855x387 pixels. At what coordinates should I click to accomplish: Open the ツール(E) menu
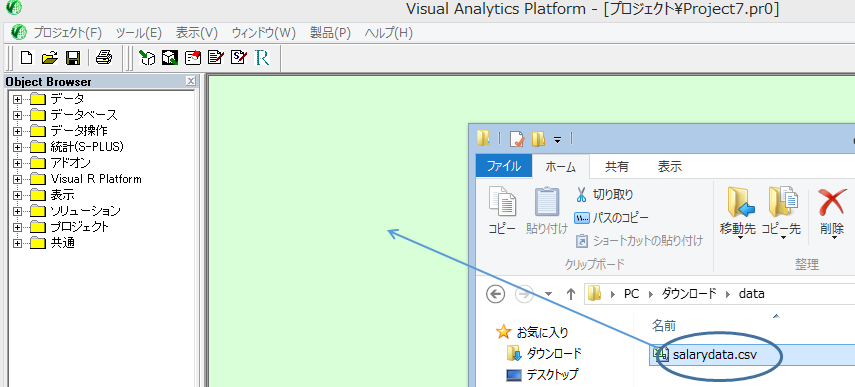139,33
